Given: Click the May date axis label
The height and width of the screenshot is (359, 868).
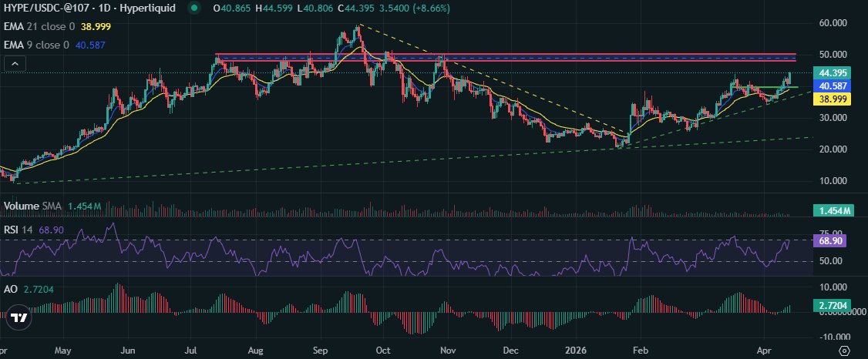Looking at the screenshot, I should 63,351.
